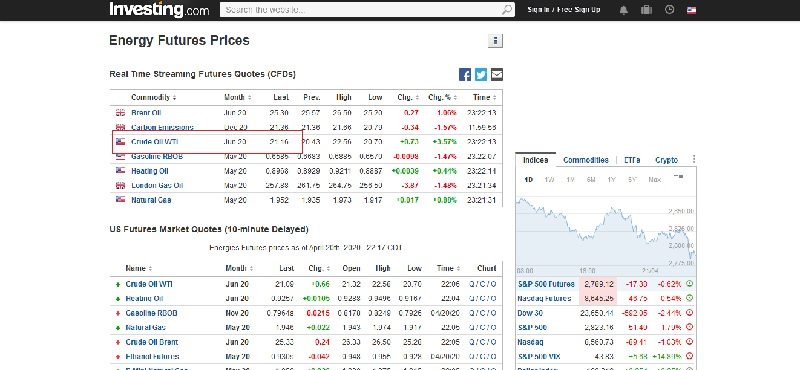The width and height of the screenshot is (800, 370).
Task: Select the Max chart range
Action: click(655, 180)
